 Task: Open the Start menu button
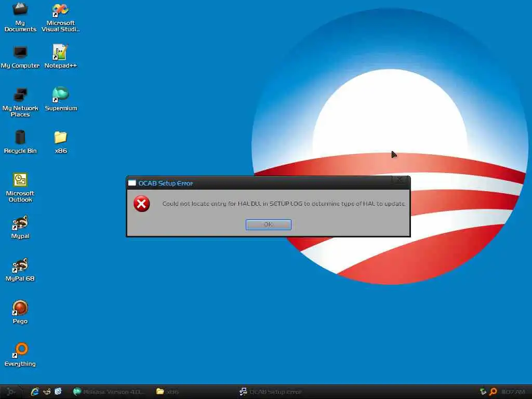coord(11,392)
